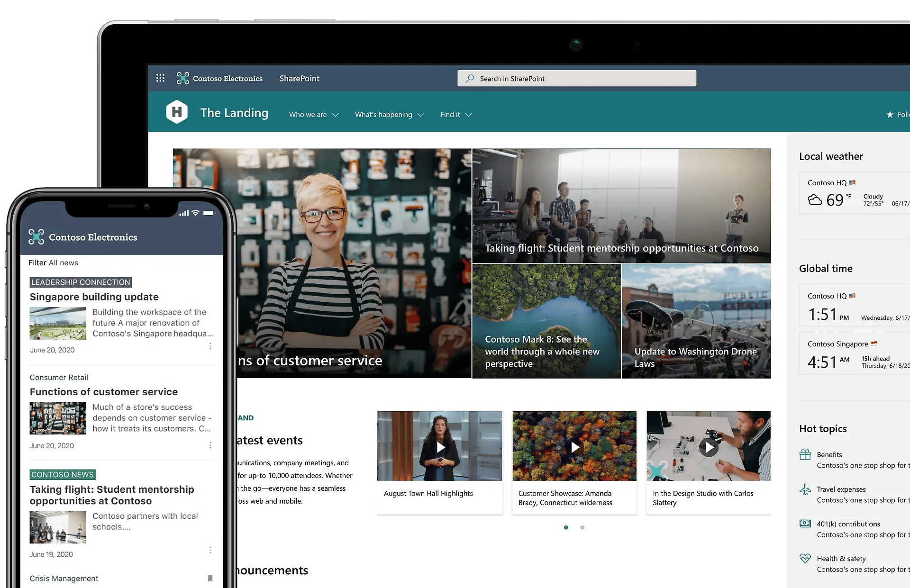Image resolution: width=910 pixels, height=588 pixels.
Task: Open the app launcher waffle icon
Action: pos(160,78)
